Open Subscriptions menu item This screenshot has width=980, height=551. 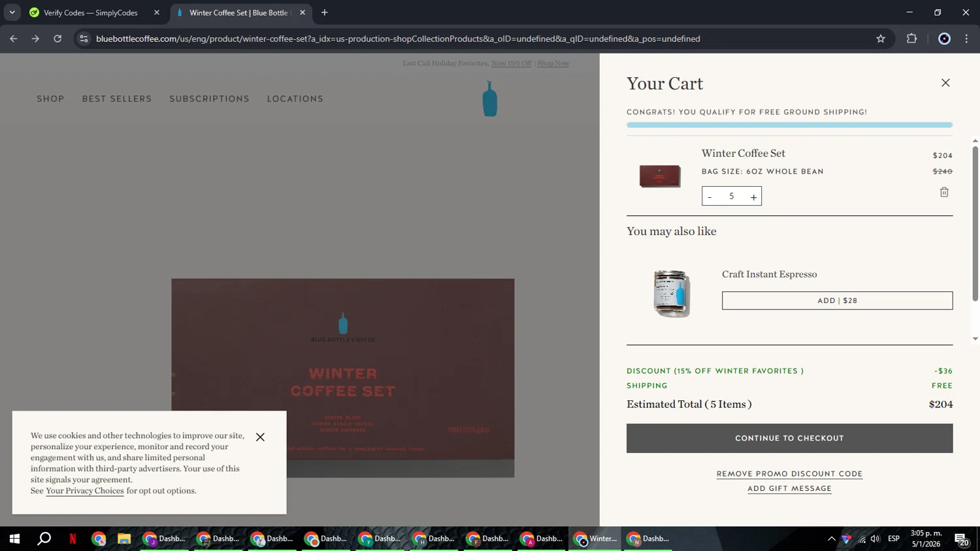[209, 99]
